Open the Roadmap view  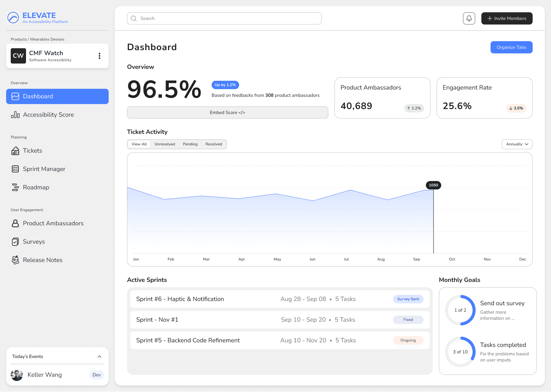(x=36, y=187)
